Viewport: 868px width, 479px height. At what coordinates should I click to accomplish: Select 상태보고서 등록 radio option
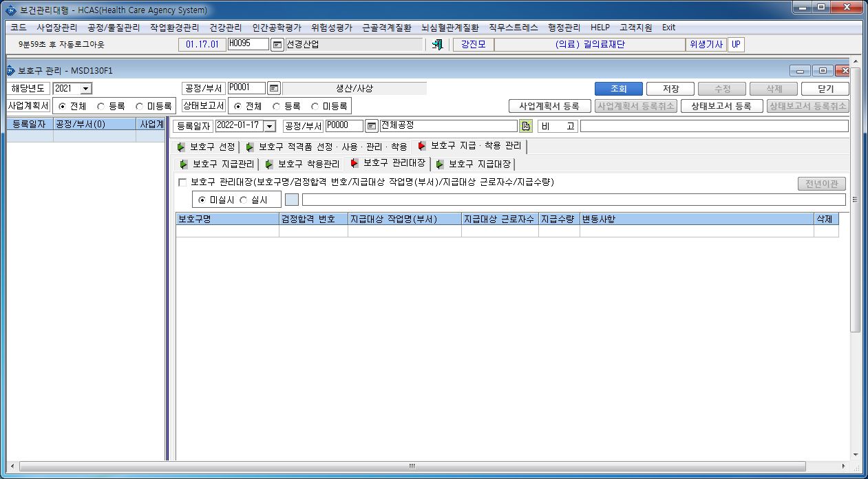pyautogui.click(x=277, y=107)
